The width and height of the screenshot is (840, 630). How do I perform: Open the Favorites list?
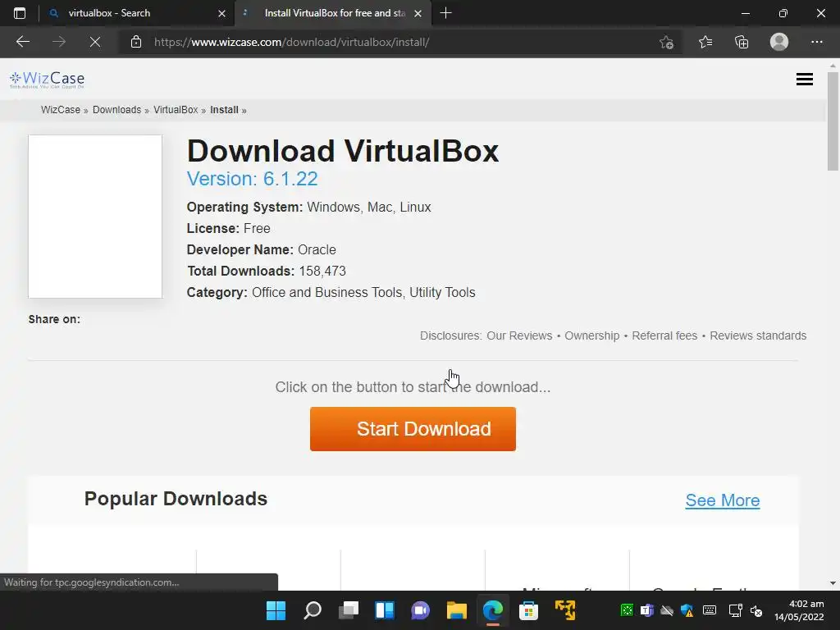[705, 42]
